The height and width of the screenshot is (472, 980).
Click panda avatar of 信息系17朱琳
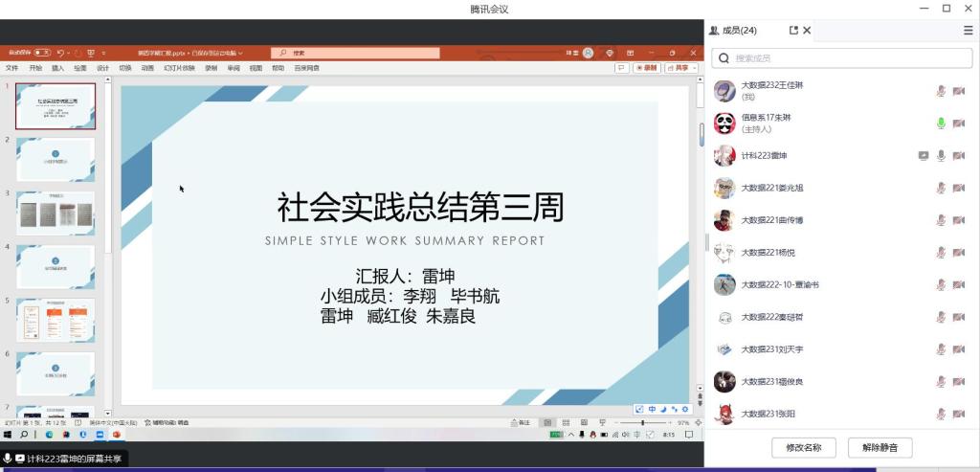[x=724, y=124]
